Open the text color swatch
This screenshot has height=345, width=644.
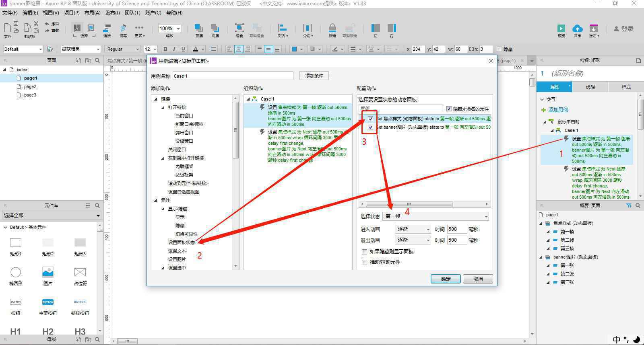(x=196, y=49)
